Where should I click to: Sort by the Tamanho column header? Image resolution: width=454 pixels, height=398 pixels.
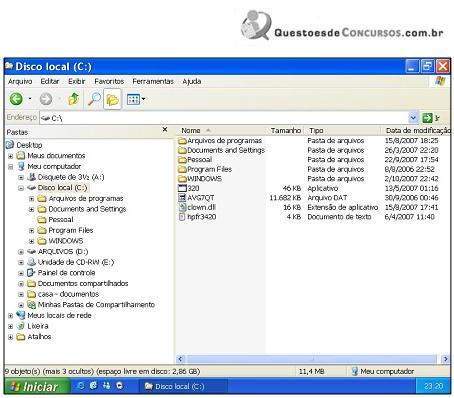click(x=286, y=130)
